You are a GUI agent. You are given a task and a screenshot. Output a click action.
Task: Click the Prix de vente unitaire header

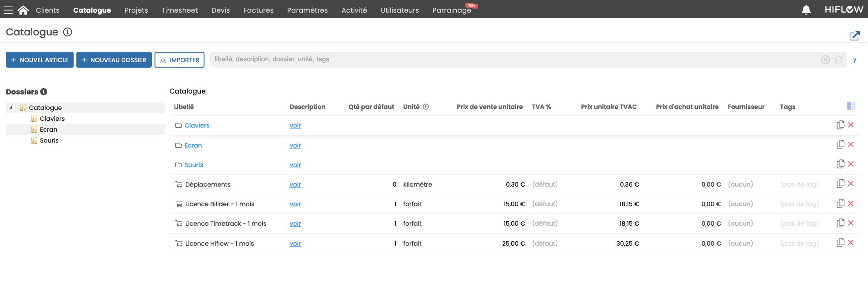tap(490, 107)
